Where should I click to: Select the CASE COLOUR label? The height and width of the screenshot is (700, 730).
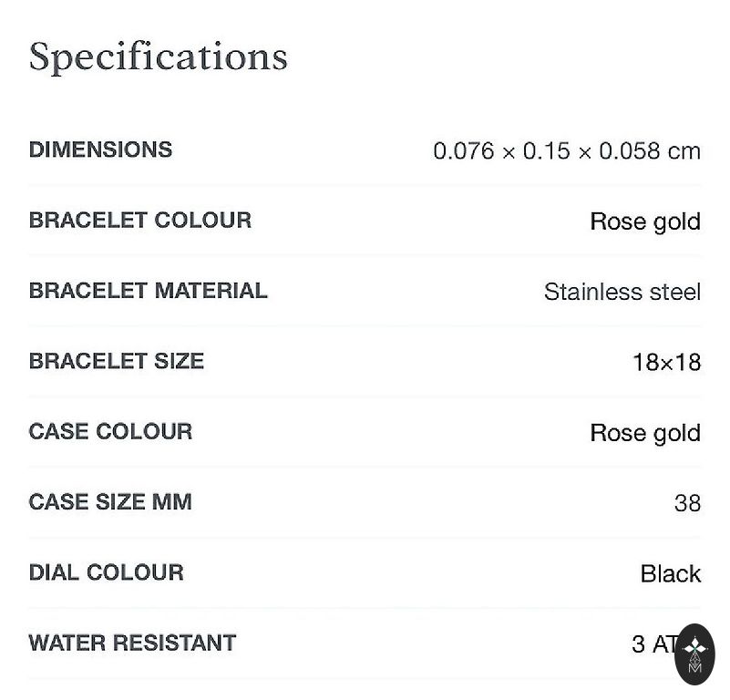110,431
